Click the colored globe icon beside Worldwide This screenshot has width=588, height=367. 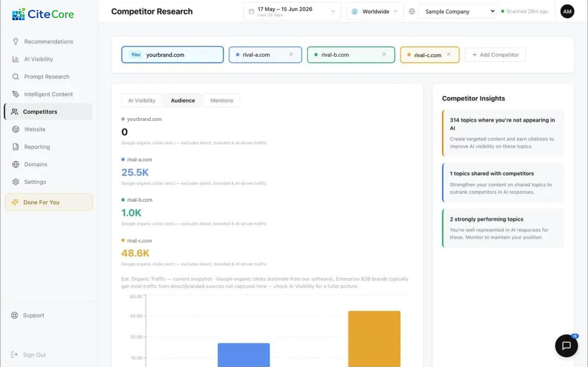pyautogui.click(x=354, y=12)
